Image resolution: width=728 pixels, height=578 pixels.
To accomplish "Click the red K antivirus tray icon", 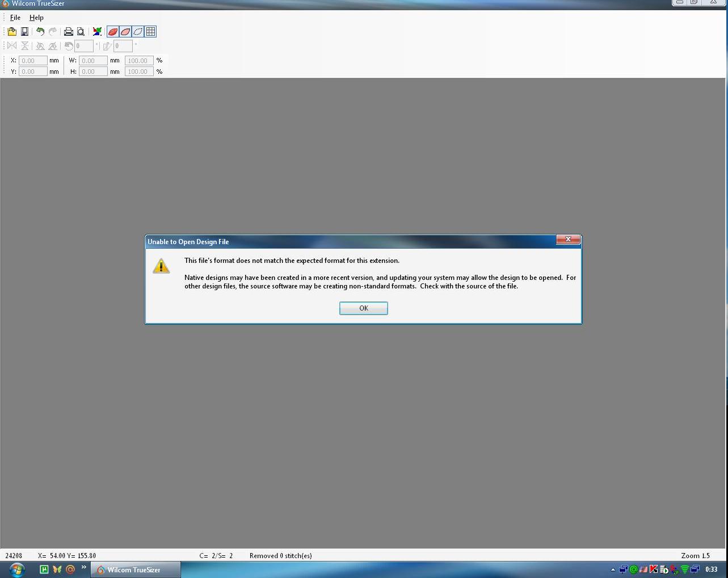I will (x=654, y=569).
